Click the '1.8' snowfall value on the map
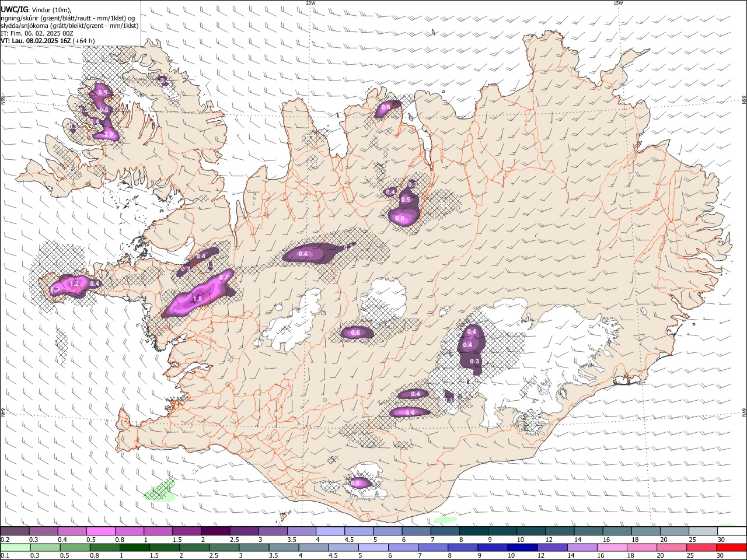This screenshot has height=560, width=747. tap(197, 299)
